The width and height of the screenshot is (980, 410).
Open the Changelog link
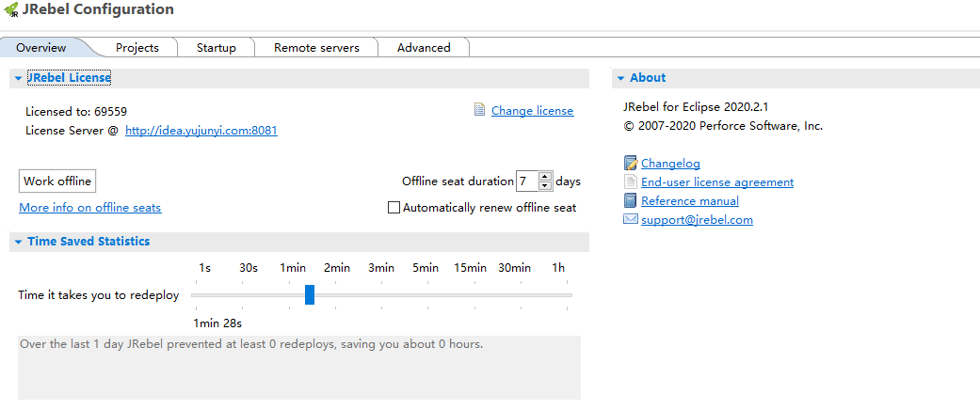coord(670,164)
